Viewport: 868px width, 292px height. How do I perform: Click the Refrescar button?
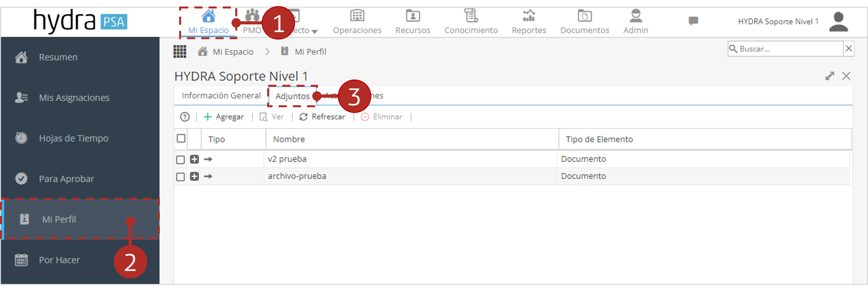pyautogui.click(x=322, y=117)
